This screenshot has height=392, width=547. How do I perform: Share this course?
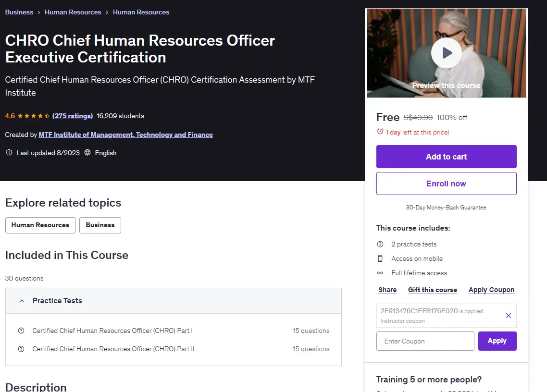(x=387, y=290)
